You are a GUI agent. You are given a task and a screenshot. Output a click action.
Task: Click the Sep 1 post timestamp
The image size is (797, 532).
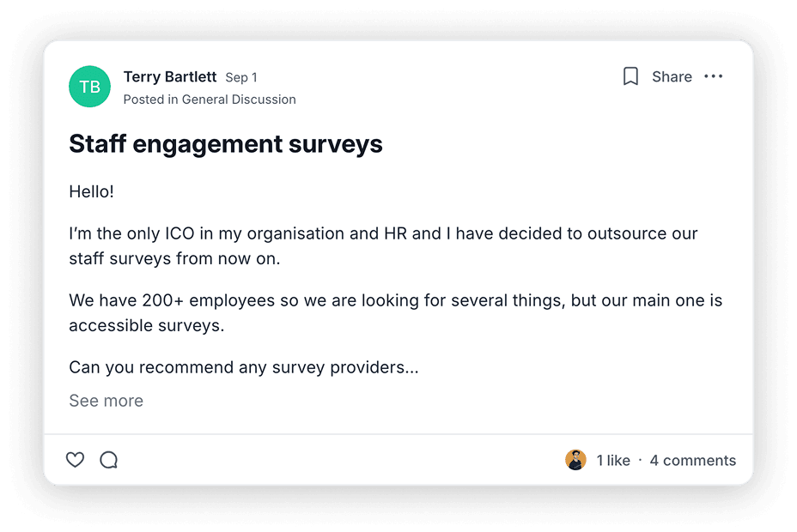tap(241, 78)
